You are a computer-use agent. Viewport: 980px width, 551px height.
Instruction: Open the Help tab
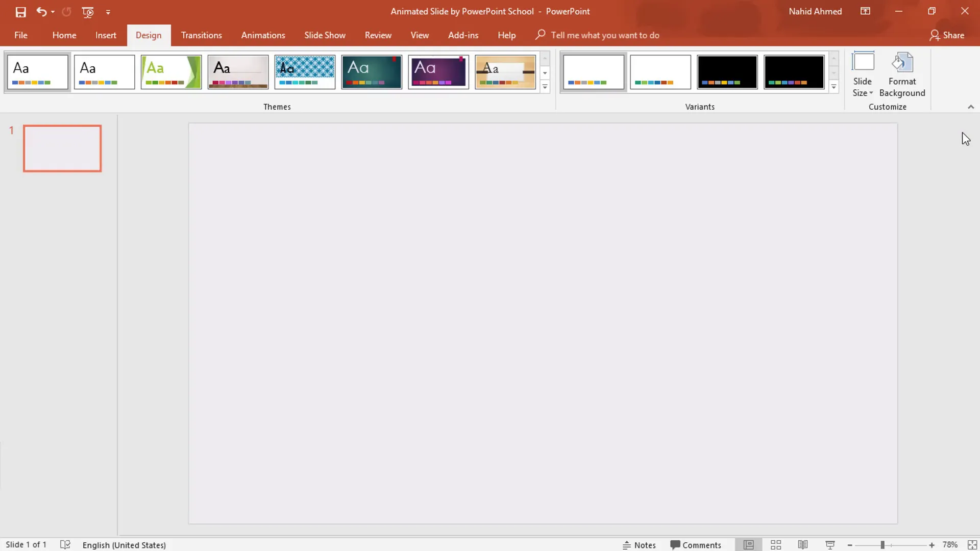pos(507,35)
